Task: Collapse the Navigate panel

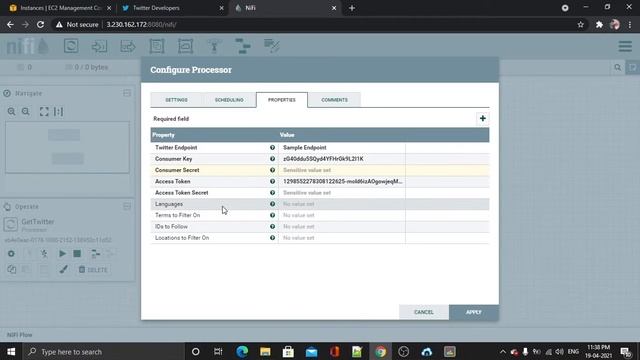Action: [127, 93]
